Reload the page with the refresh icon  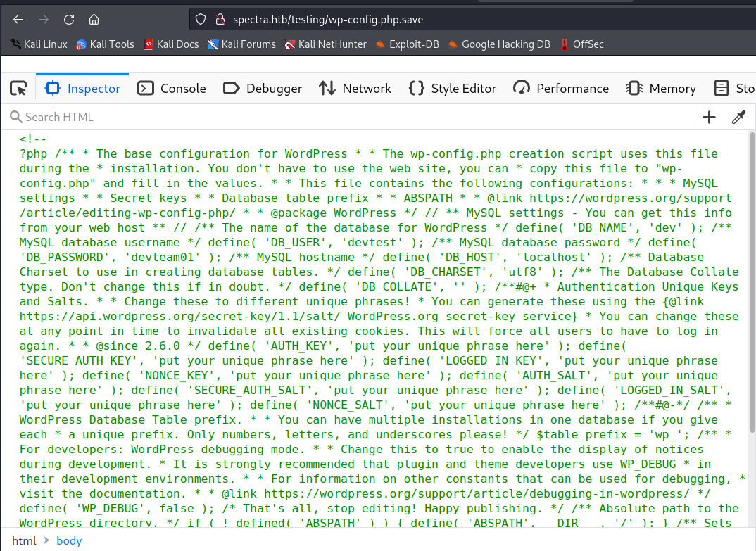(69, 19)
